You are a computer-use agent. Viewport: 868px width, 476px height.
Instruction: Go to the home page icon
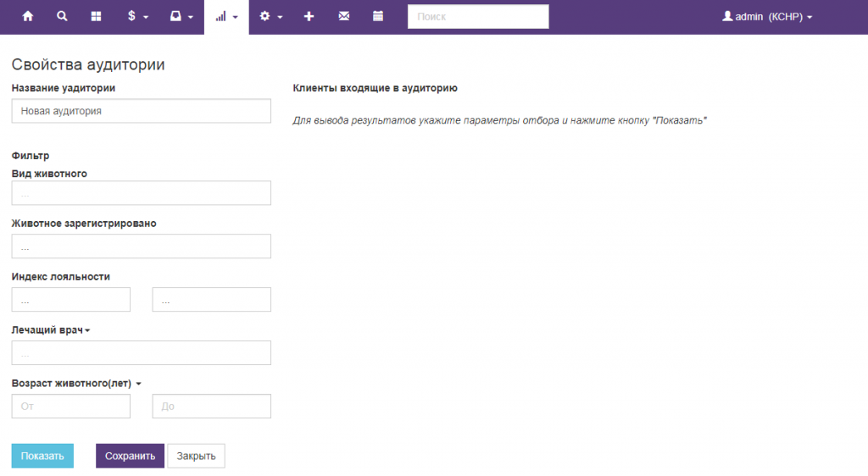[x=28, y=17]
